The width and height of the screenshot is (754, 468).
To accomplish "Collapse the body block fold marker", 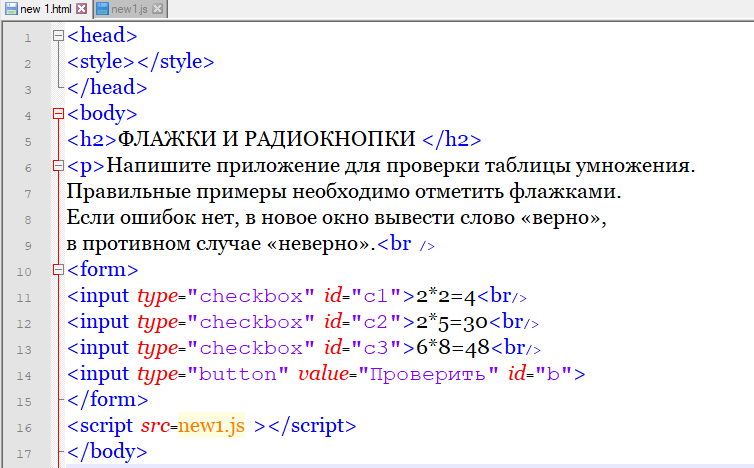I will (58, 115).
